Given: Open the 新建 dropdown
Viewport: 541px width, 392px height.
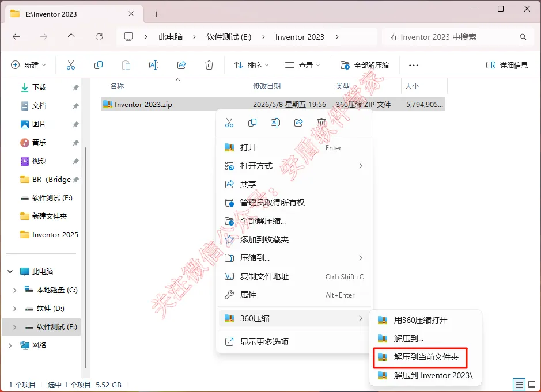Looking at the screenshot, I should (28, 65).
